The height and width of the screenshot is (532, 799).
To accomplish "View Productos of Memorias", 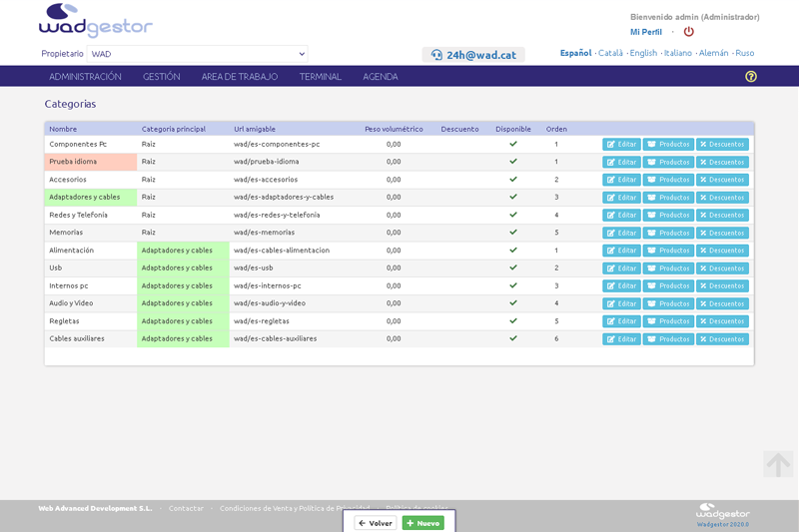I will click(668, 233).
